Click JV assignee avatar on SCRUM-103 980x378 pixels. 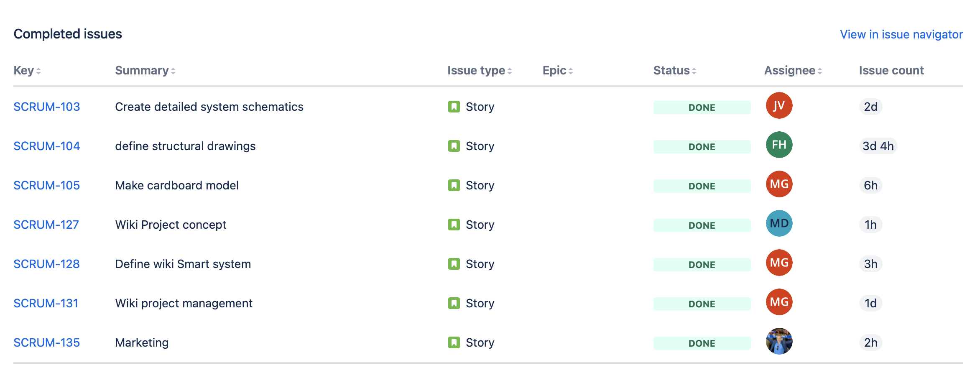pyautogui.click(x=779, y=106)
